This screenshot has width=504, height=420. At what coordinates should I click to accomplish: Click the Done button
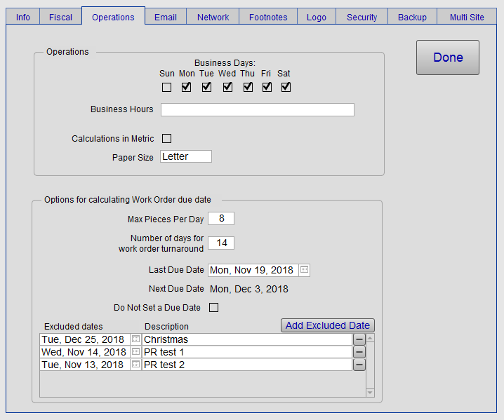pyautogui.click(x=448, y=57)
